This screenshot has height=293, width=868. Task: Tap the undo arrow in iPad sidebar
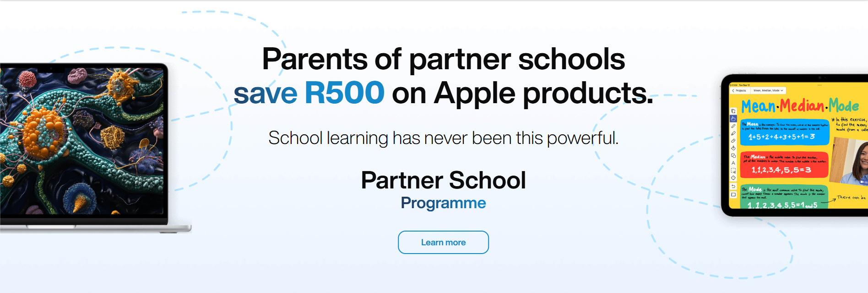click(x=733, y=187)
